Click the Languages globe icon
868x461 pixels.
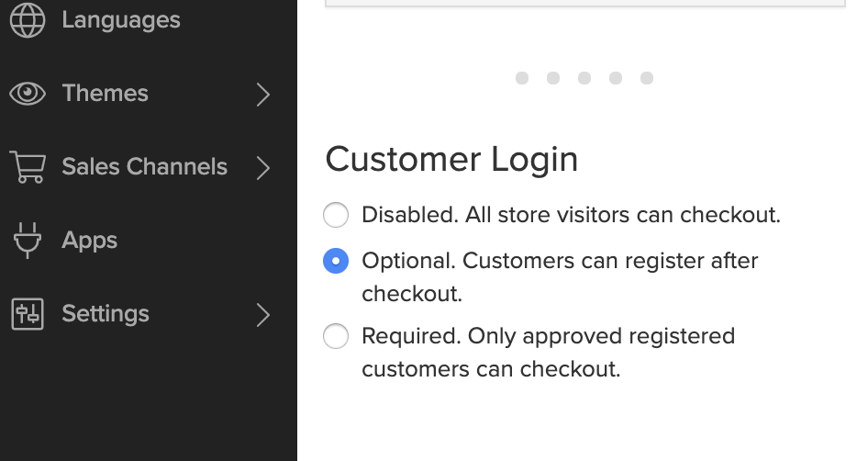tap(28, 20)
